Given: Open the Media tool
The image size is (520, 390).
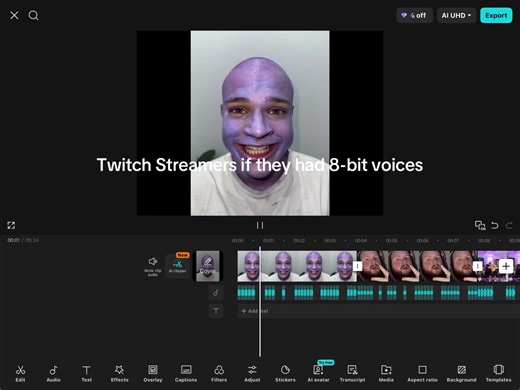Looking at the screenshot, I should [x=386, y=373].
